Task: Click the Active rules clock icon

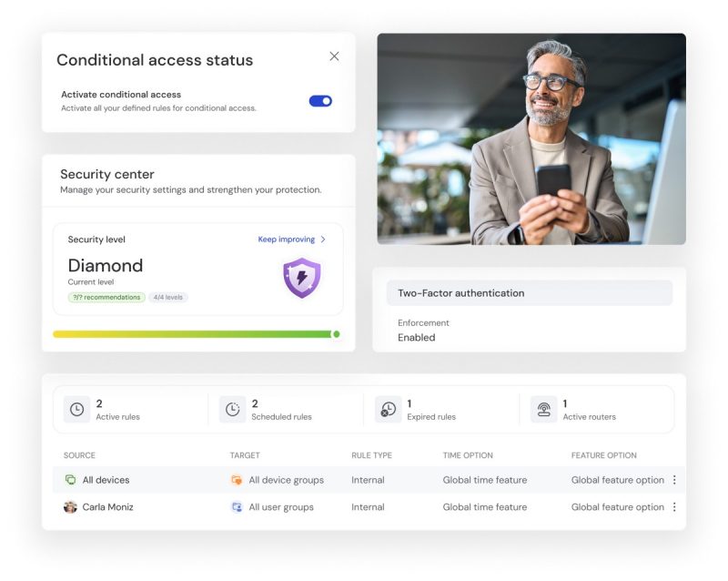Action: click(76, 410)
